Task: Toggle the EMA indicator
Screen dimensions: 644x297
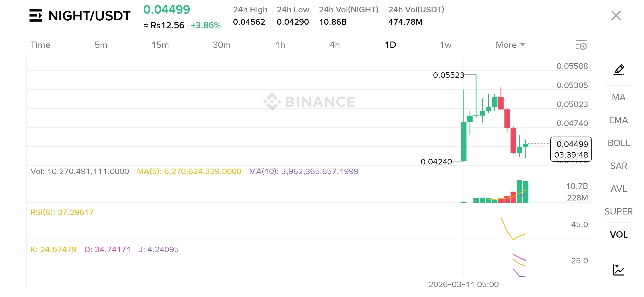Action: point(619,120)
